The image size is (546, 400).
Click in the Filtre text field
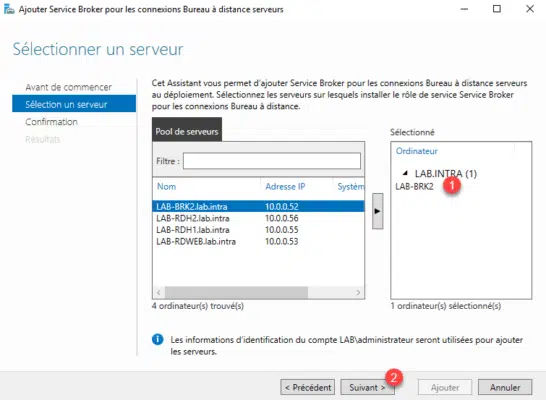[x=272, y=161]
